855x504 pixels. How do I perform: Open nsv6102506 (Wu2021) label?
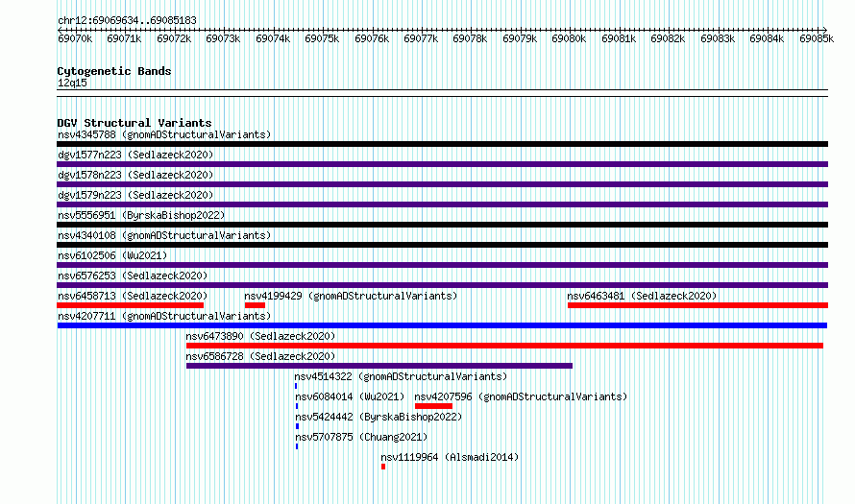[x=112, y=255]
